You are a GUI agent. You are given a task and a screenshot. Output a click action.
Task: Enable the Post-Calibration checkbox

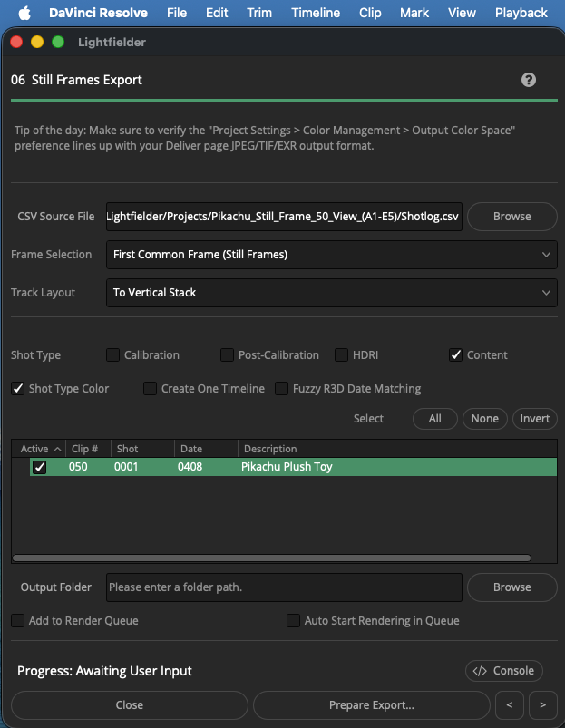point(227,355)
